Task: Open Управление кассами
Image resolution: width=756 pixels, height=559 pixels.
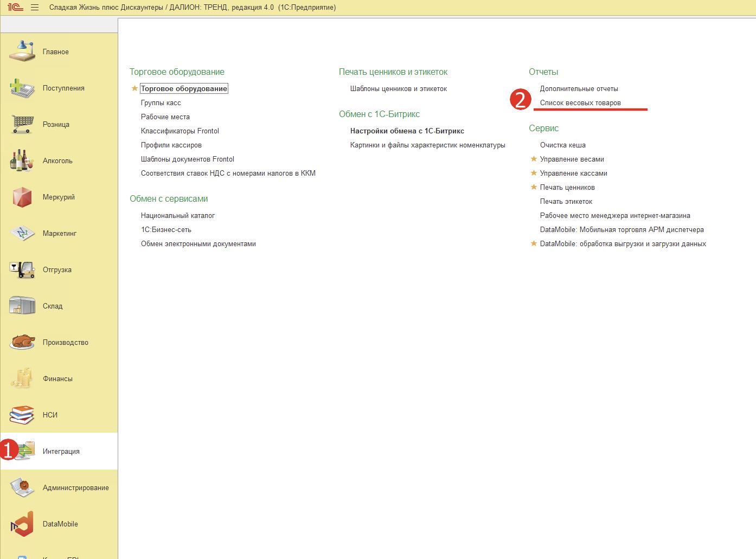Action: click(574, 173)
